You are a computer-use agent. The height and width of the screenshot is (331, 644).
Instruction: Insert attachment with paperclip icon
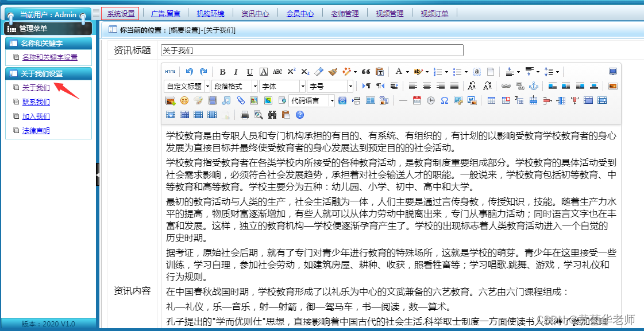[241, 100]
